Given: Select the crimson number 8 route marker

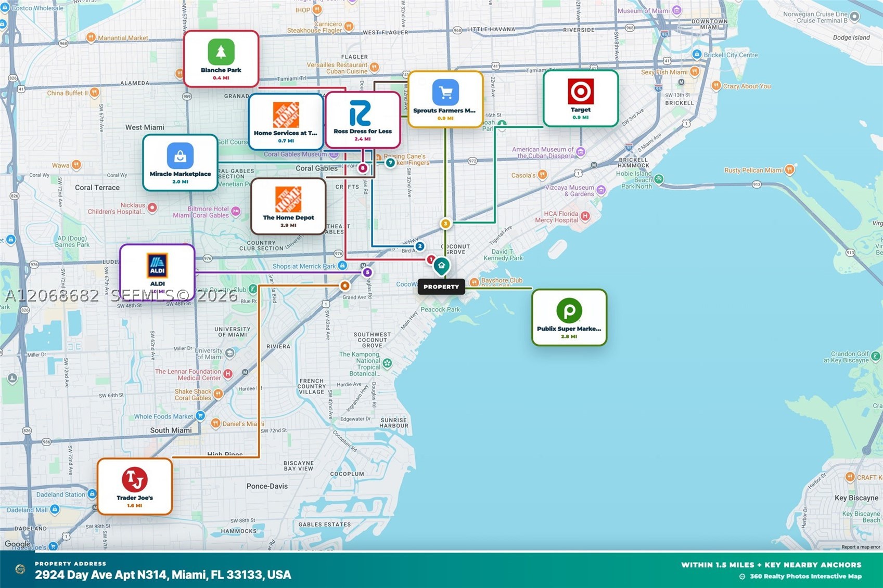Looking at the screenshot, I should (363, 168).
